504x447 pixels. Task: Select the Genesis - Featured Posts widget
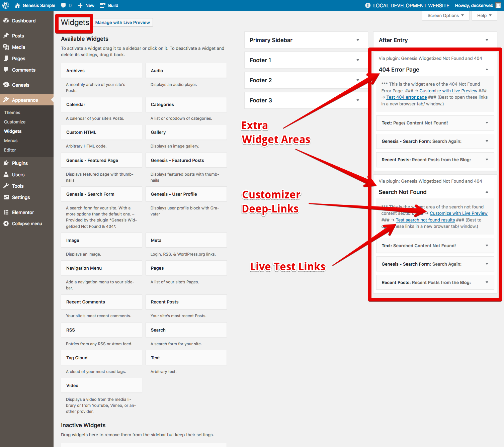186,160
